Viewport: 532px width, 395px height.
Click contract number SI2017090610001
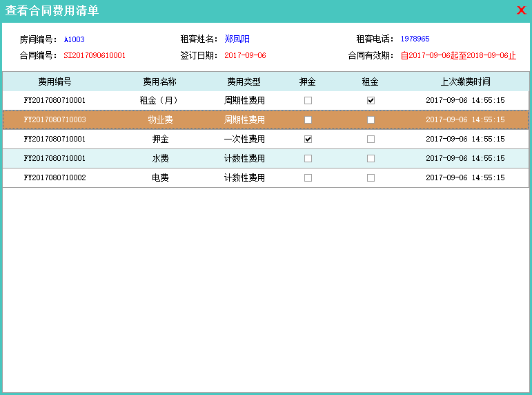(x=95, y=55)
